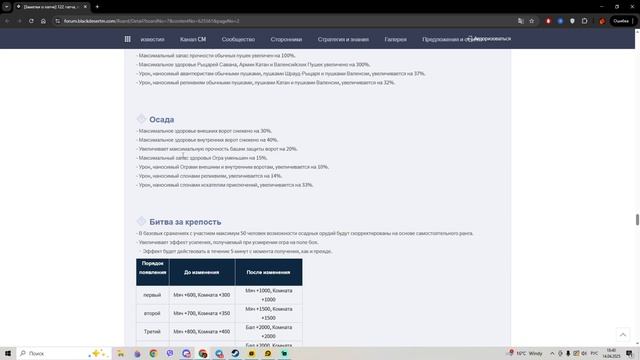
Task: Select cell Мяч +800, Комната +400
Action: [202, 331]
